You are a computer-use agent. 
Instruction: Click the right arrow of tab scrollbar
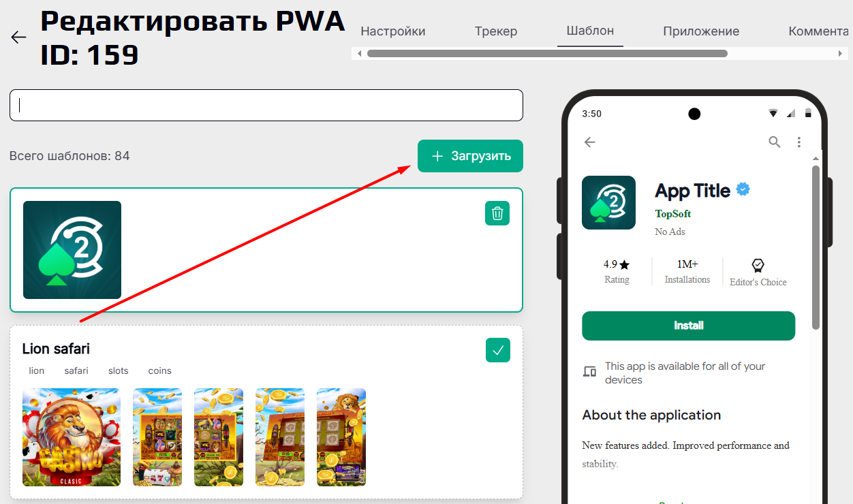(842, 53)
